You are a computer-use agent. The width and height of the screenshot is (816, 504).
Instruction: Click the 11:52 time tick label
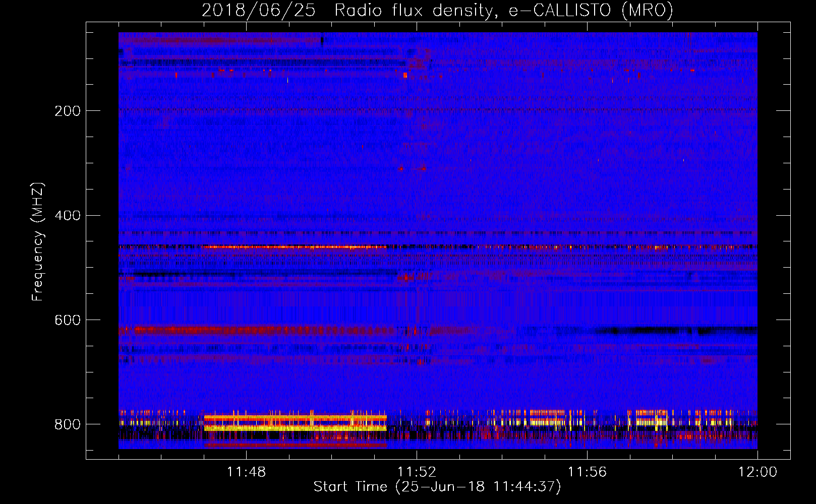click(x=417, y=472)
